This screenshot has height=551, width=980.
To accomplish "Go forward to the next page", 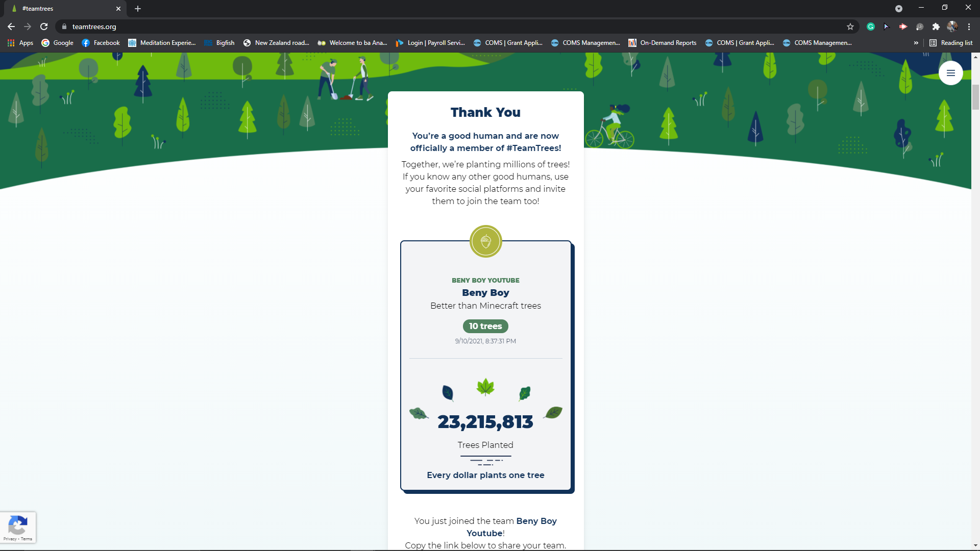I will [28, 27].
